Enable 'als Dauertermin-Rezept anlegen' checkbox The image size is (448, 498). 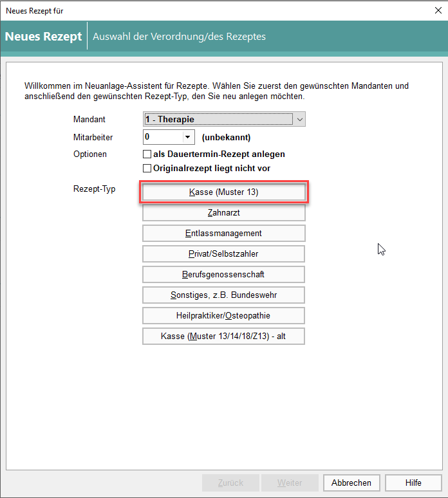tap(147, 154)
